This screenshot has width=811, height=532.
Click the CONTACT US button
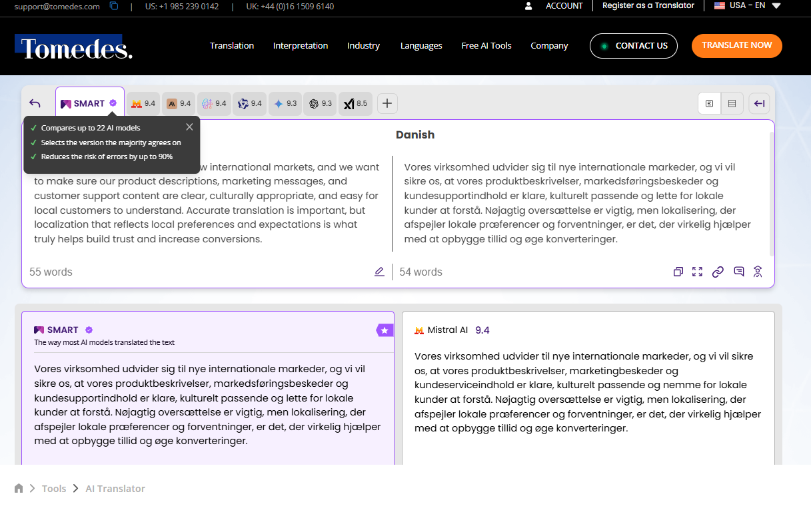(x=633, y=46)
